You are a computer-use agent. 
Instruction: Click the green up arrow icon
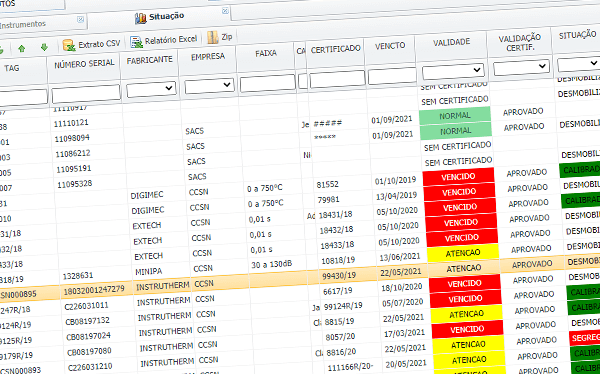(22, 48)
